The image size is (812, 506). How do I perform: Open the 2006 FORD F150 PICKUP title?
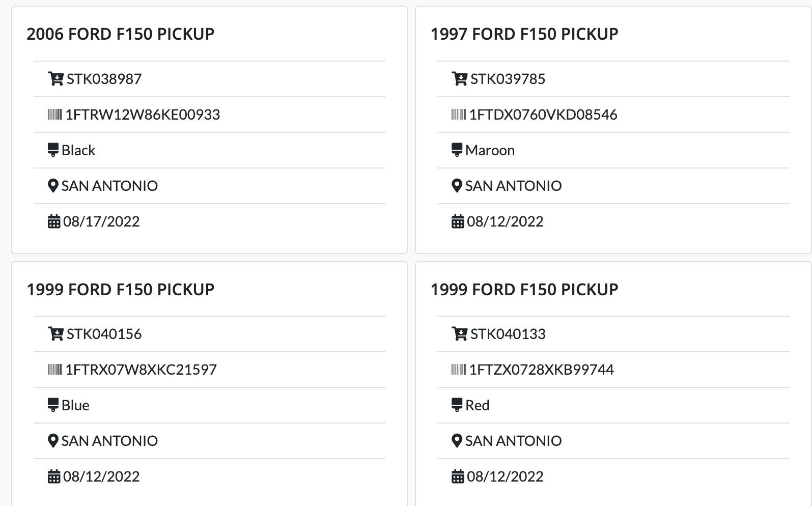(x=120, y=34)
